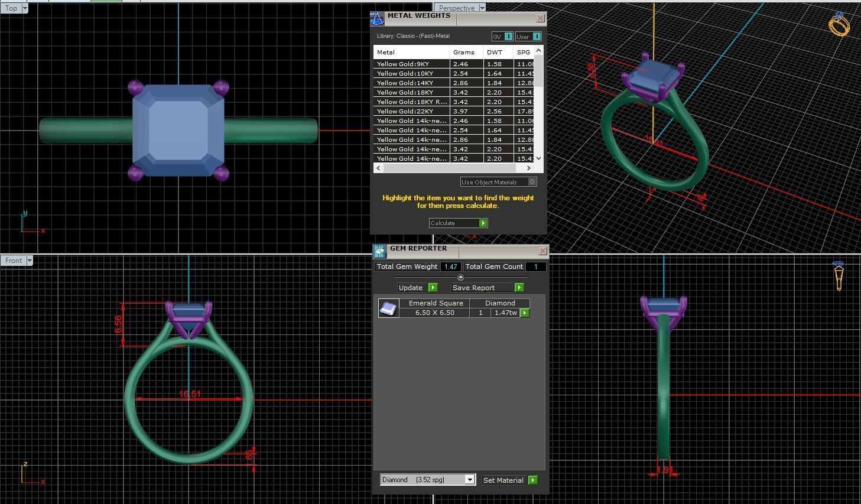Click the 1.91 width dimension in right viewport
The width and height of the screenshot is (861, 504).
(x=665, y=470)
